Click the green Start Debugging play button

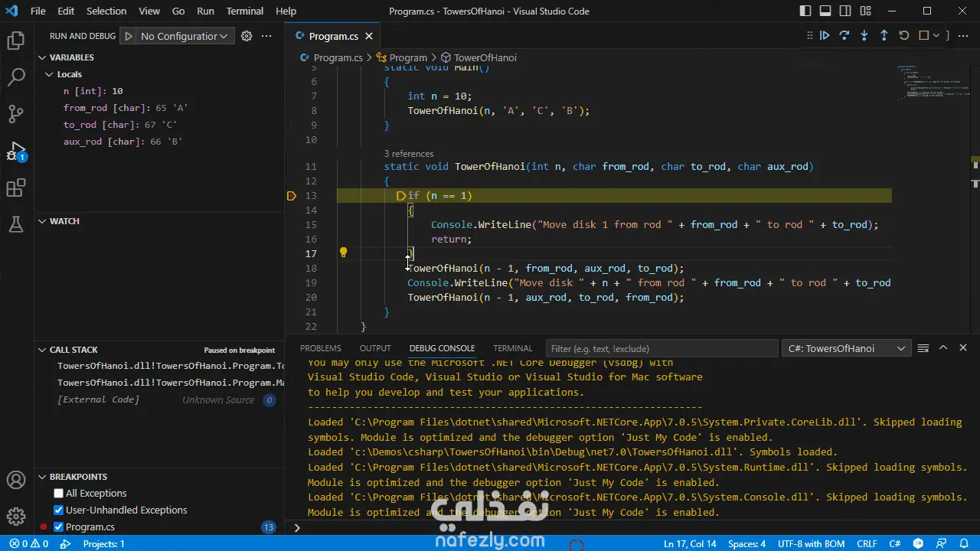pos(129,36)
